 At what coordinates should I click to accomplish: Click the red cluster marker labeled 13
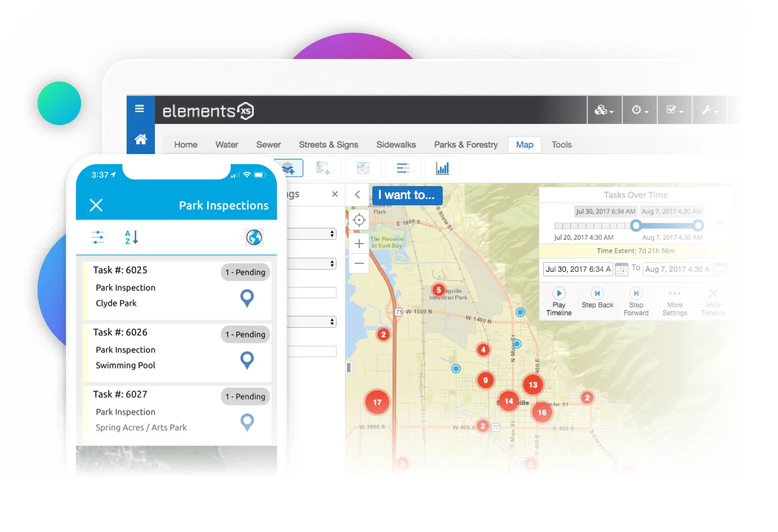coord(533,385)
